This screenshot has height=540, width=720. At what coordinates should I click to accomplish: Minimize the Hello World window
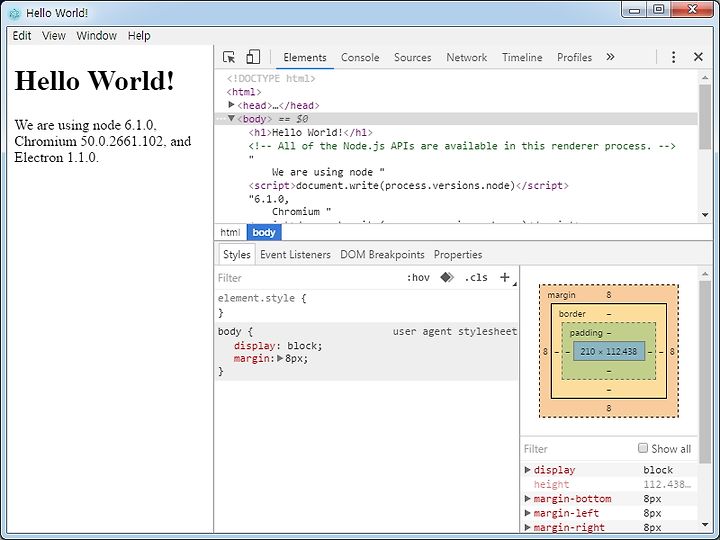(x=634, y=10)
